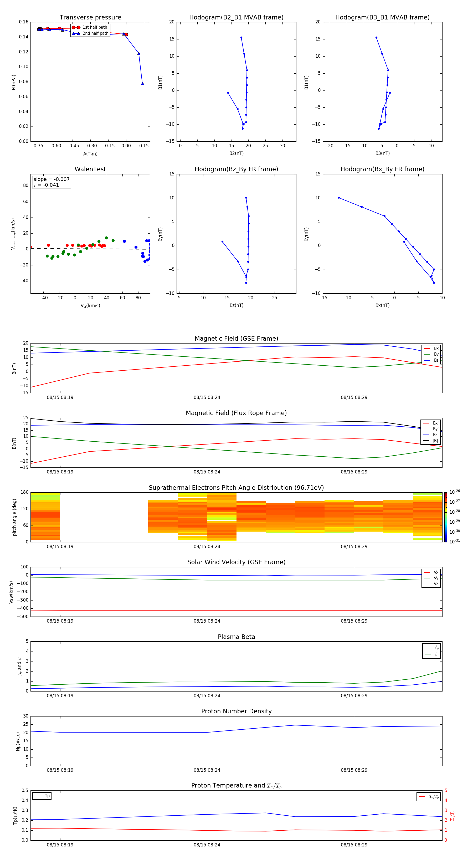Click 'pitch angle (deg)' axis label
Image resolution: width=473 pixels, height=868 pixels.
[x=14, y=517]
